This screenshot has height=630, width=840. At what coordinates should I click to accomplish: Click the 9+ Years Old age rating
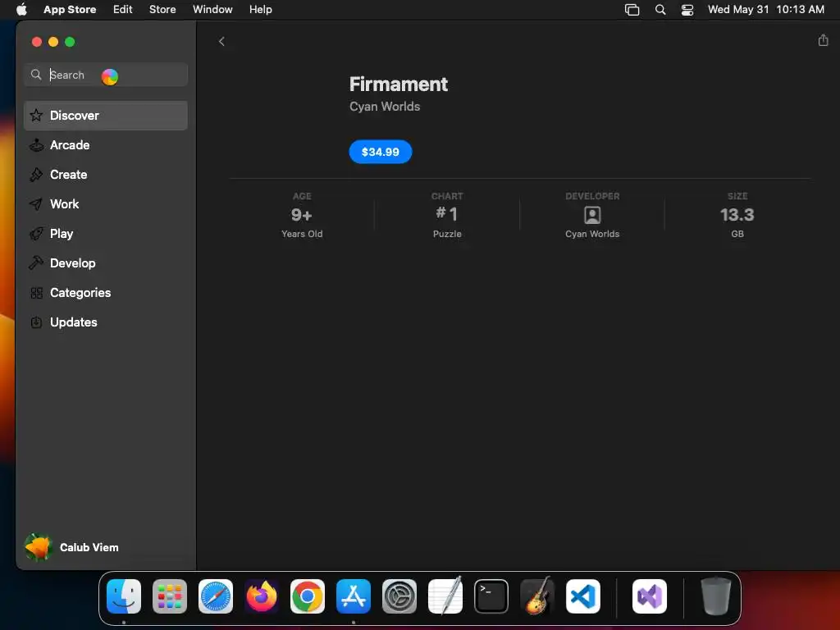[302, 215]
